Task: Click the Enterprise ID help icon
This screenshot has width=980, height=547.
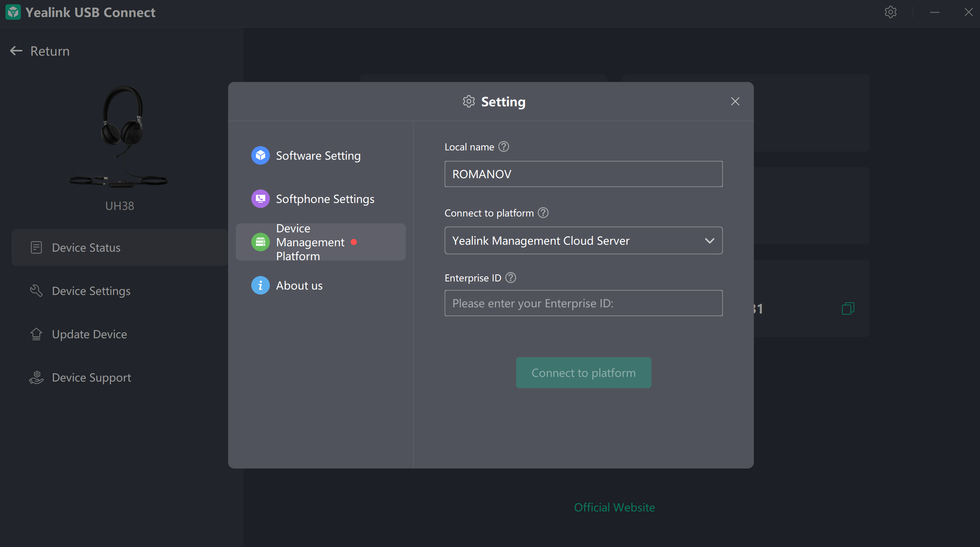Action: coord(510,278)
